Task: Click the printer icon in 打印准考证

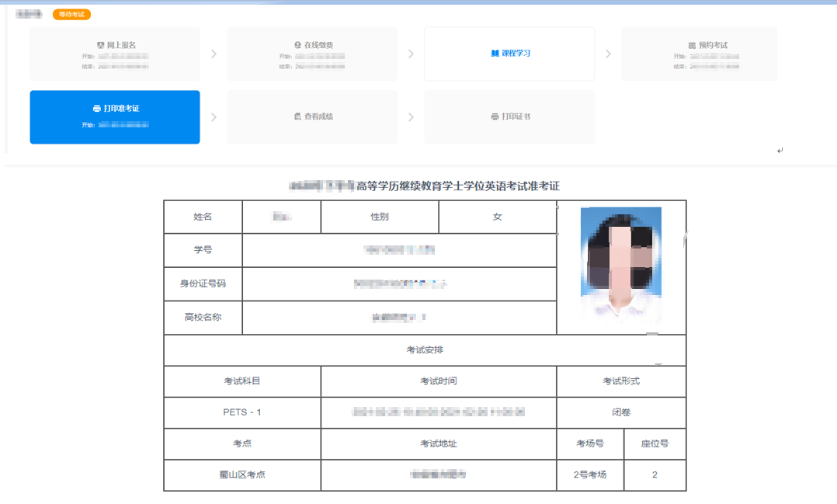Action: [x=96, y=108]
